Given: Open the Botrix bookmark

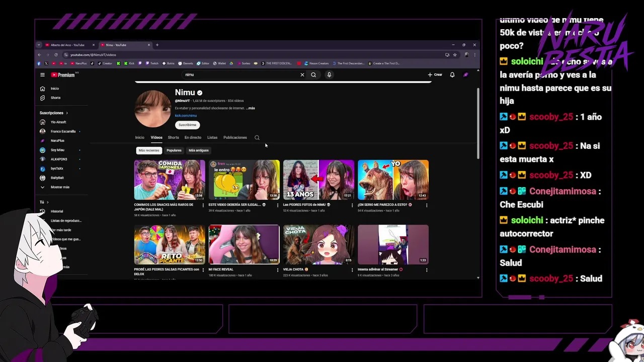Looking at the screenshot, I should (168, 63).
